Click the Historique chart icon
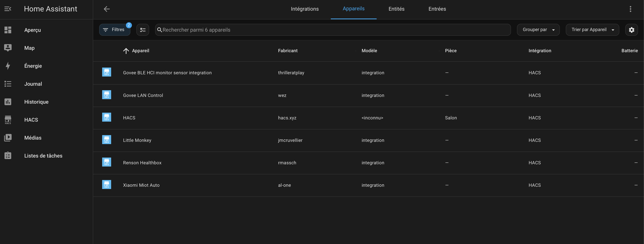Image resolution: width=644 pixels, height=244 pixels. (x=8, y=102)
